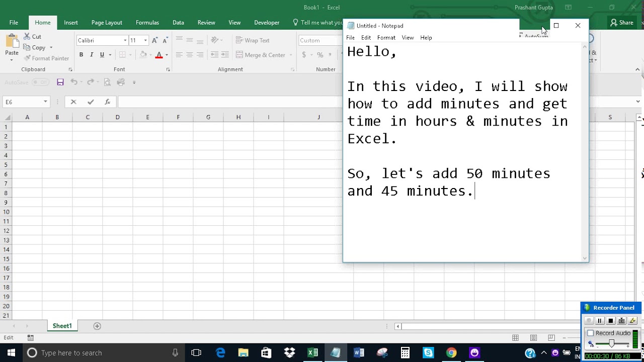Increase the cell indent
This screenshot has height=362, width=644.
point(225,55)
